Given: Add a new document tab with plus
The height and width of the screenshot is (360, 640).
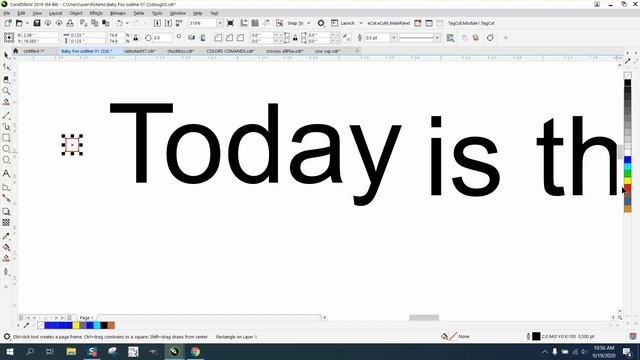Looking at the screenshot, I should point(357,51).
